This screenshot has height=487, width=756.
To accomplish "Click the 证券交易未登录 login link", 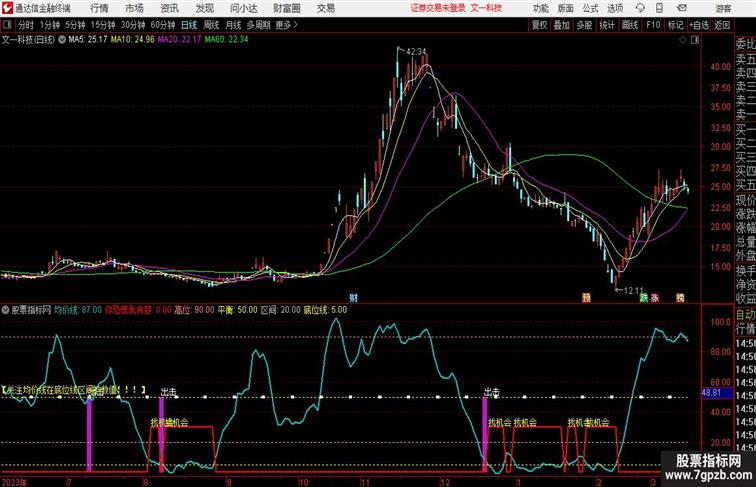I will tap(438, 8).
